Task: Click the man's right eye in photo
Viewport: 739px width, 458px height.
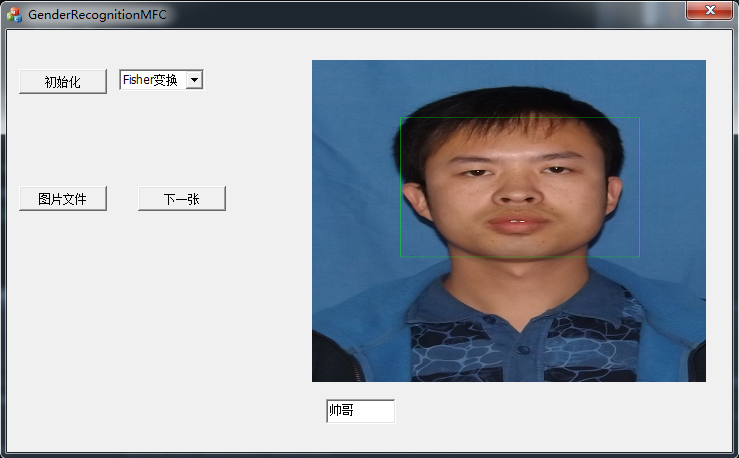Action: [555, 172]
